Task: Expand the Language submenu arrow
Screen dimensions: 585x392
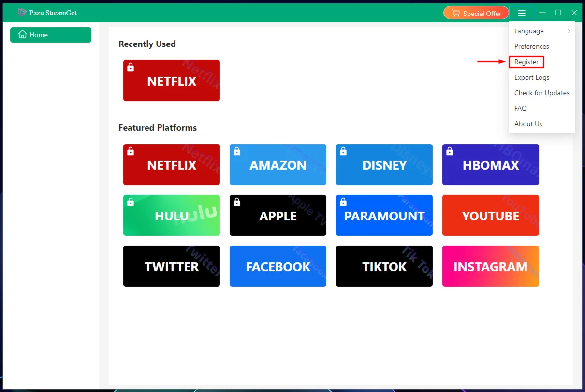Action: click(x=569, y=31)
